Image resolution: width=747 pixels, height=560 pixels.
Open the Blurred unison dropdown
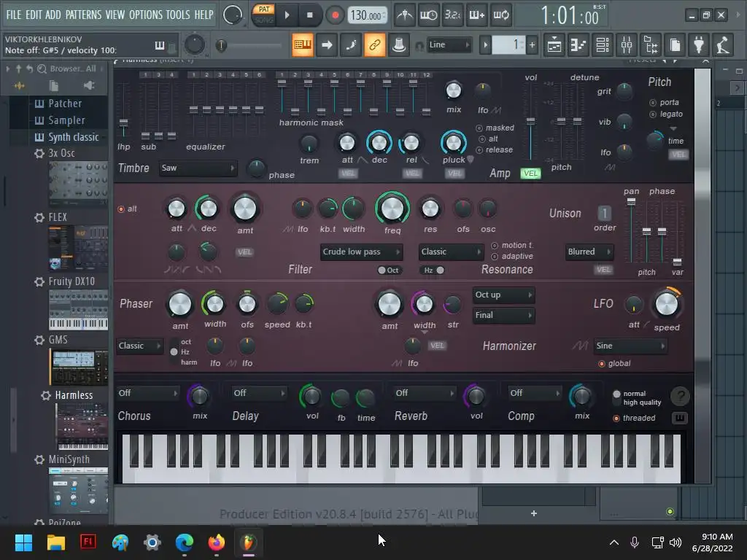[x=589, y=252]
